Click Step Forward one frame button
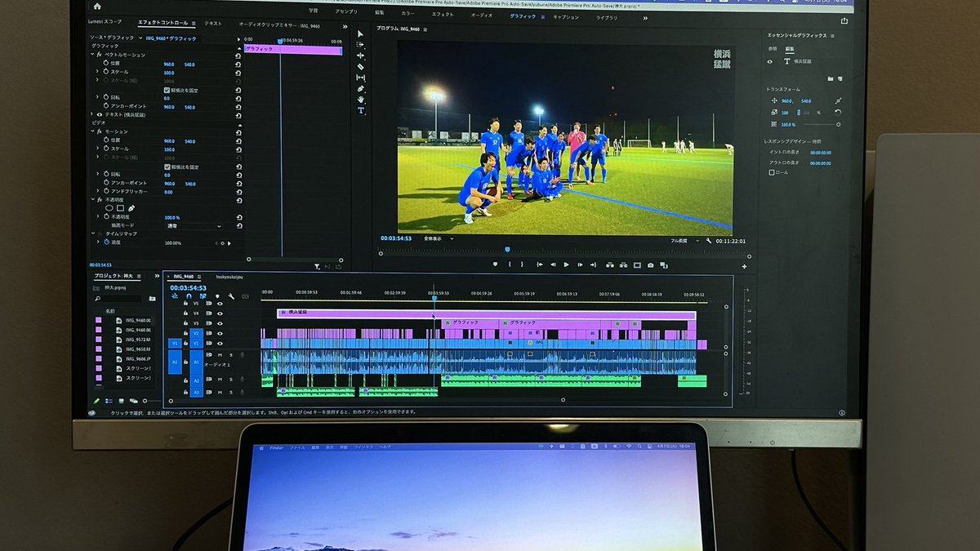This screenshot has width=980, height=551. [581, 264]
